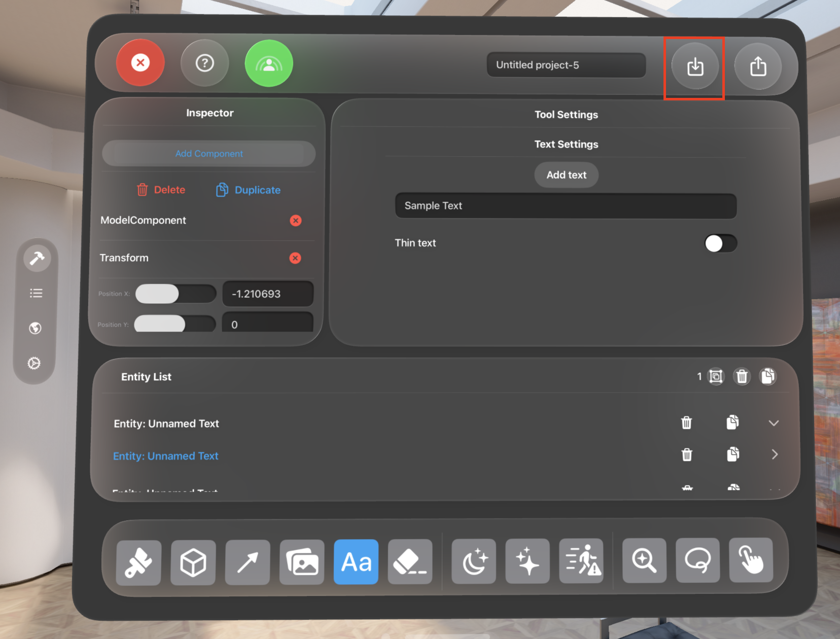Expand the highlighted Unnamed Text entity
This screenshot has height=639, width=840.
pos(774,454)
